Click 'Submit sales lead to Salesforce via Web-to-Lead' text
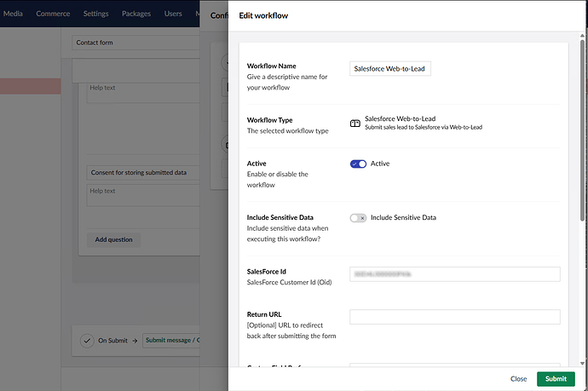Viewport: 588px width, 391px height. pyautogui.click(x=424, y=128)
